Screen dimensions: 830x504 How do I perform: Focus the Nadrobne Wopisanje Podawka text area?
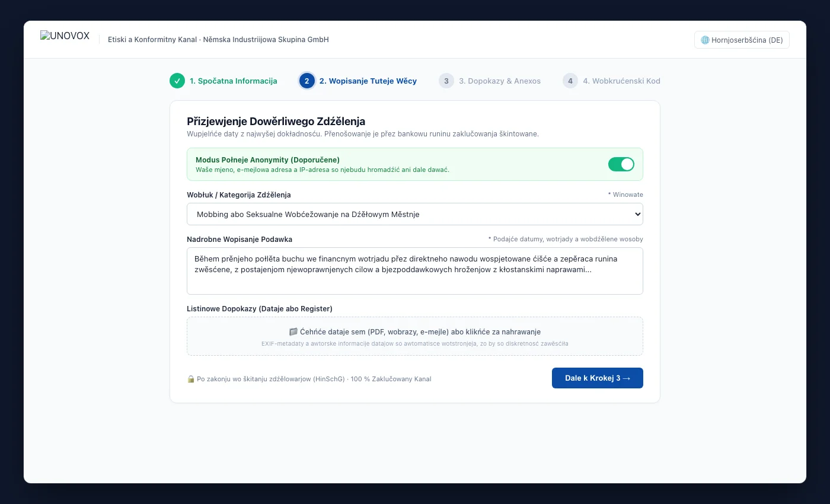click(415, 271)
